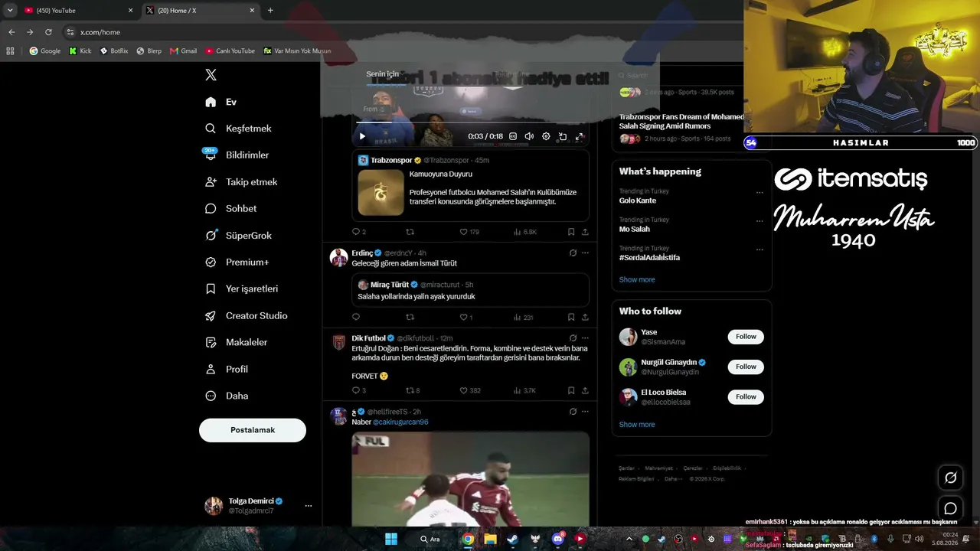This screenshot has height=551, width=980.
Task: Mute the video volume
Action: click(529, 136)
